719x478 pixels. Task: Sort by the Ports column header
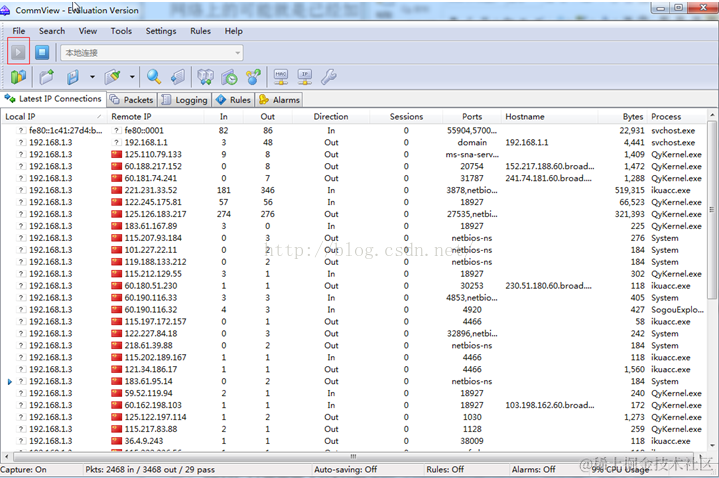(x=472, y=117)
